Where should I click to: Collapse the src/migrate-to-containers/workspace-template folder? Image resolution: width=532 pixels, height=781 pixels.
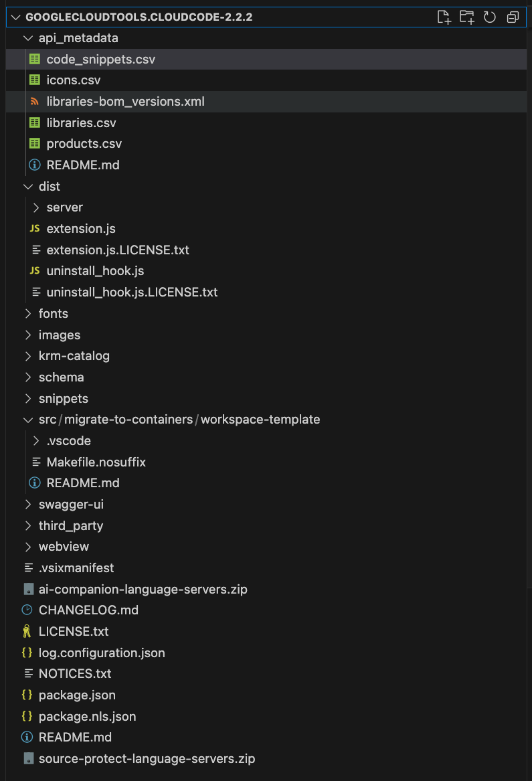(28, 420)
